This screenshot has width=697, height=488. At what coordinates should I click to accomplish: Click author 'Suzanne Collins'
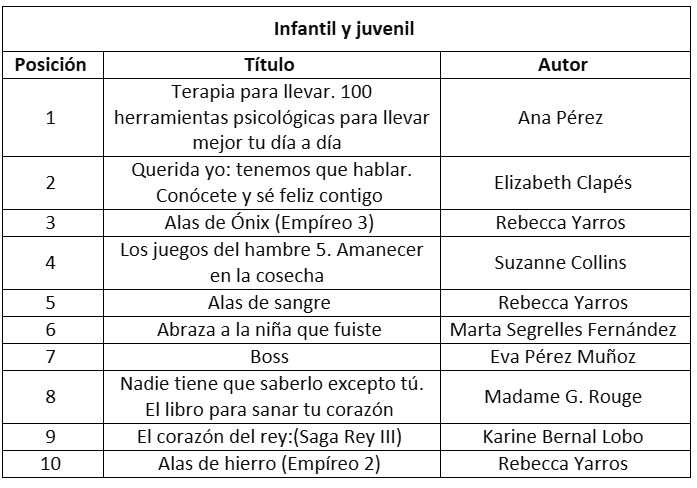pyautogui.click(x=562, y=262)
